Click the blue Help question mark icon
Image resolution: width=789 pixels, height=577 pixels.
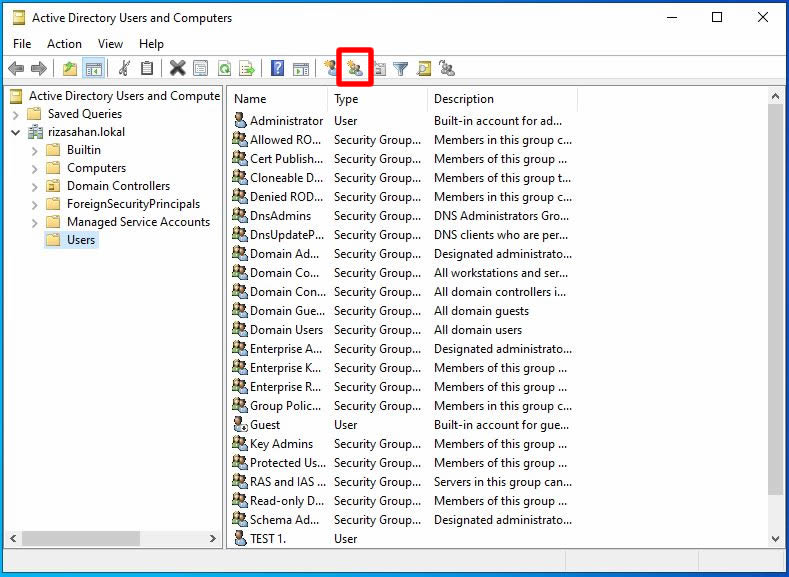click(277, 68)
